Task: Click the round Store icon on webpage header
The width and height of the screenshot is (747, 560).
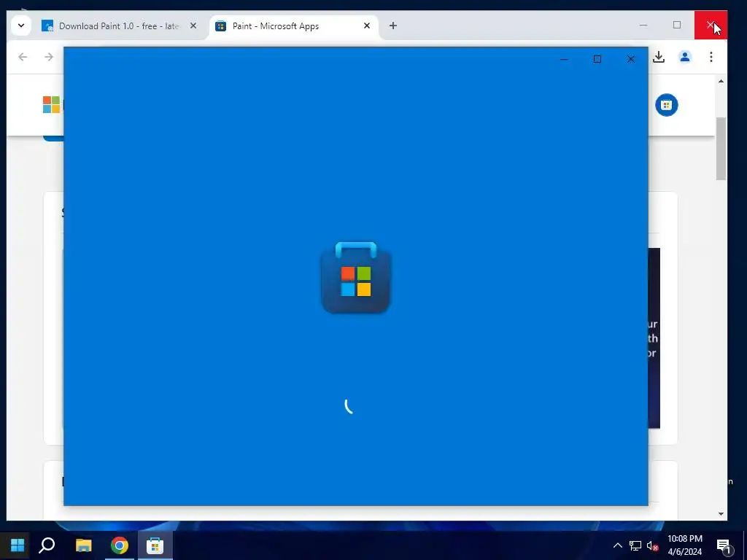Action: (667, 105)
